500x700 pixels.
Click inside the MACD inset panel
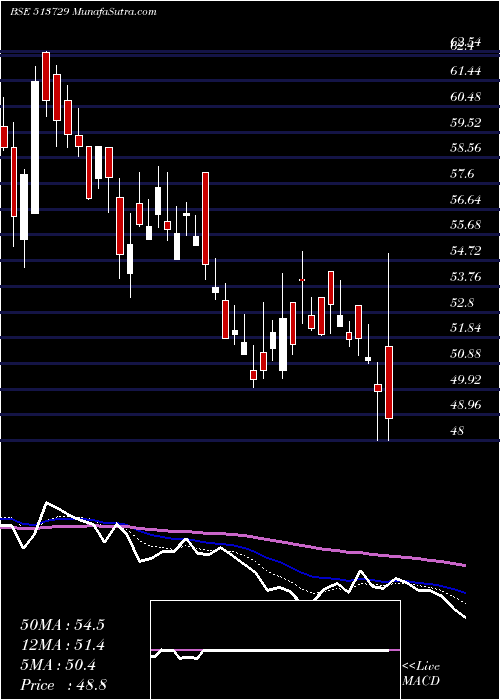(275, 650)
